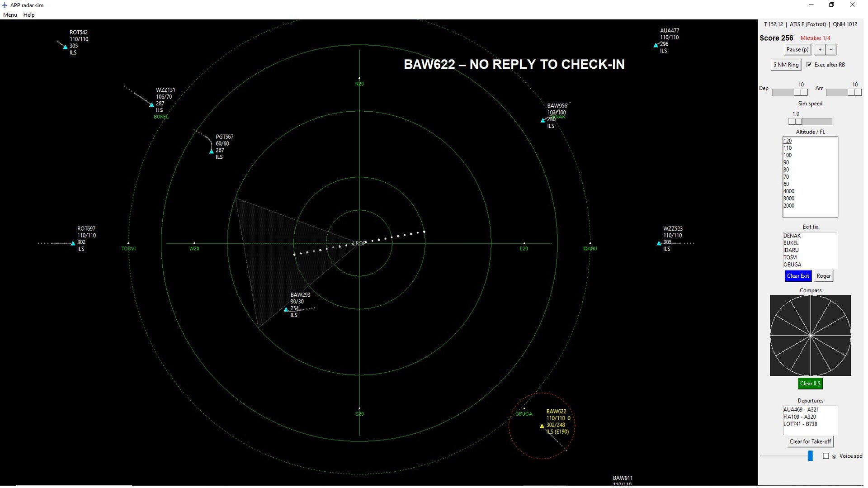The height and width of the screenshot is (488, 868).
Task: Click the Sim speed slider
Action: (810, 122)
